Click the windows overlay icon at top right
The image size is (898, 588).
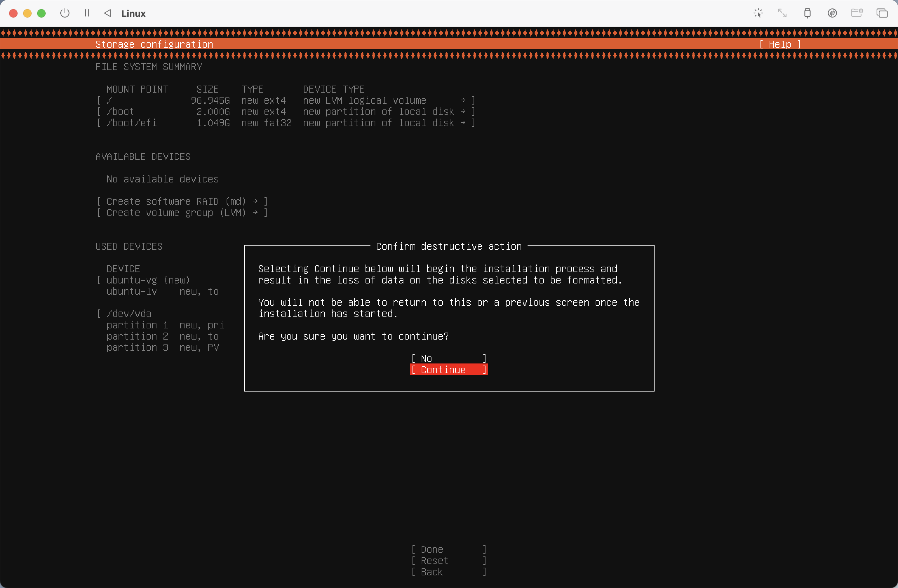(x=882, y=13)
